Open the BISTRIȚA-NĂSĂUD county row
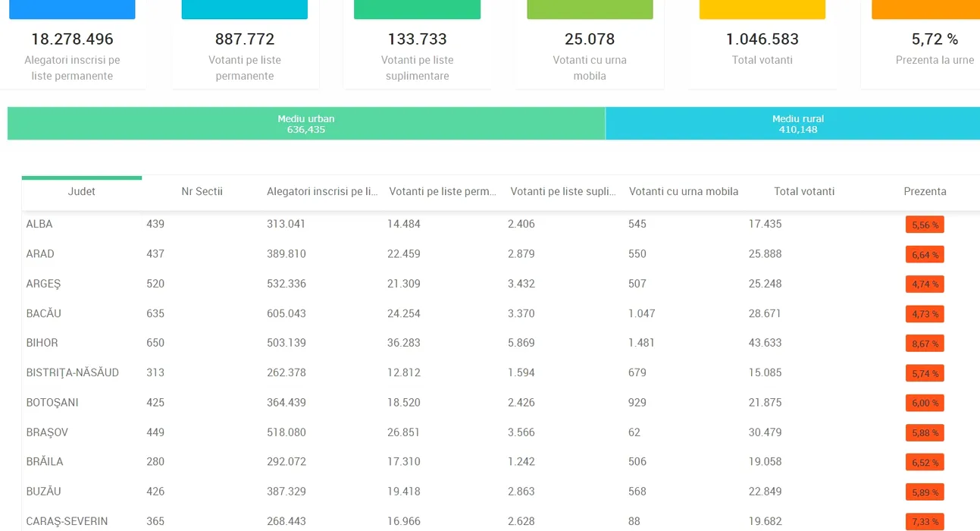 coord(72,372)
